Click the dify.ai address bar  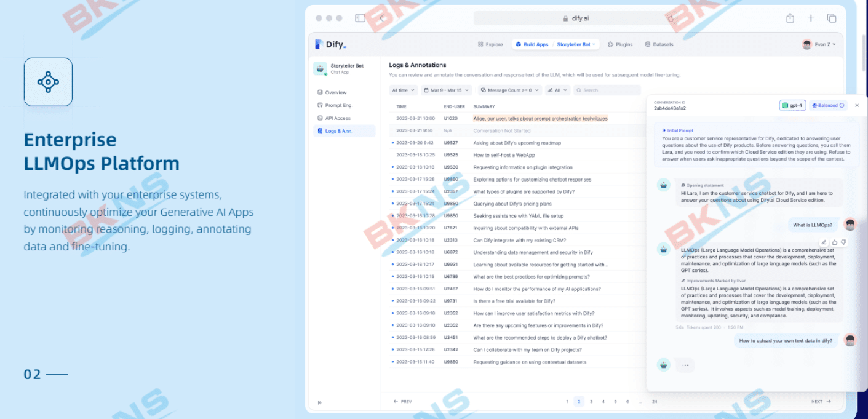pyautogui.click(x=576, y=18)
